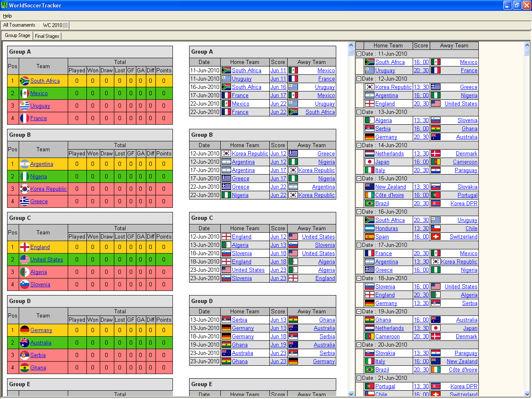532x399 pixels.
Task: Close the WC 2010 tab
Action: (65, 25)
